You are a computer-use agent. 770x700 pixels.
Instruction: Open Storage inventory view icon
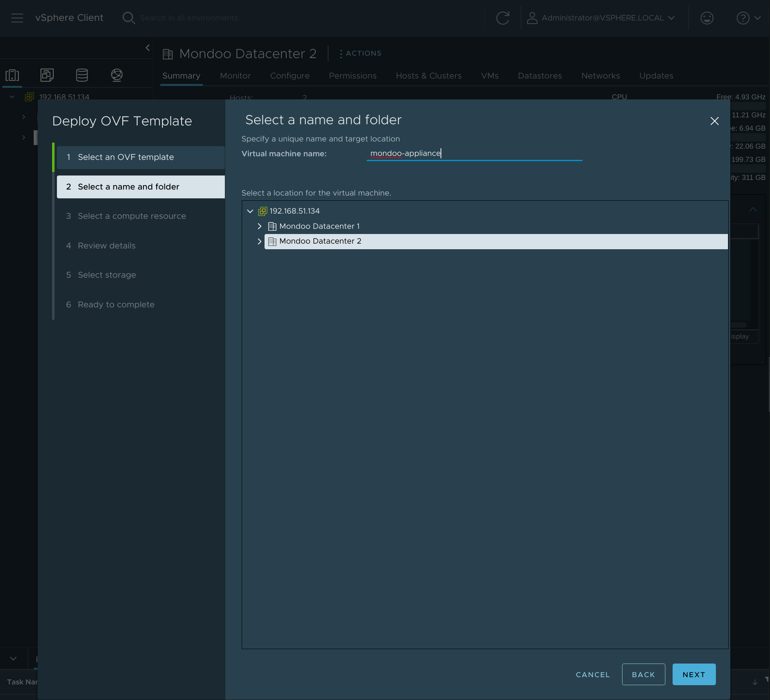pos(82,75)
